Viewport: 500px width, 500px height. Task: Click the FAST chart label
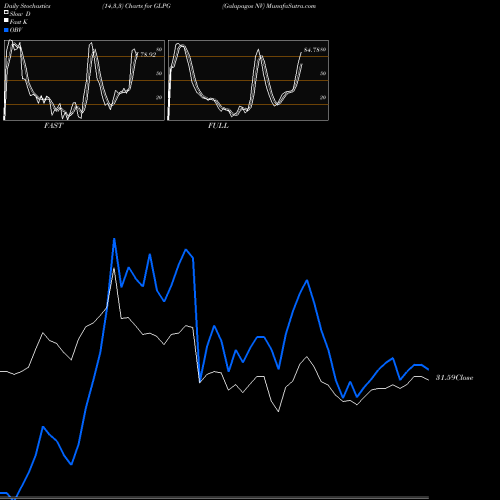coord(53,126)
